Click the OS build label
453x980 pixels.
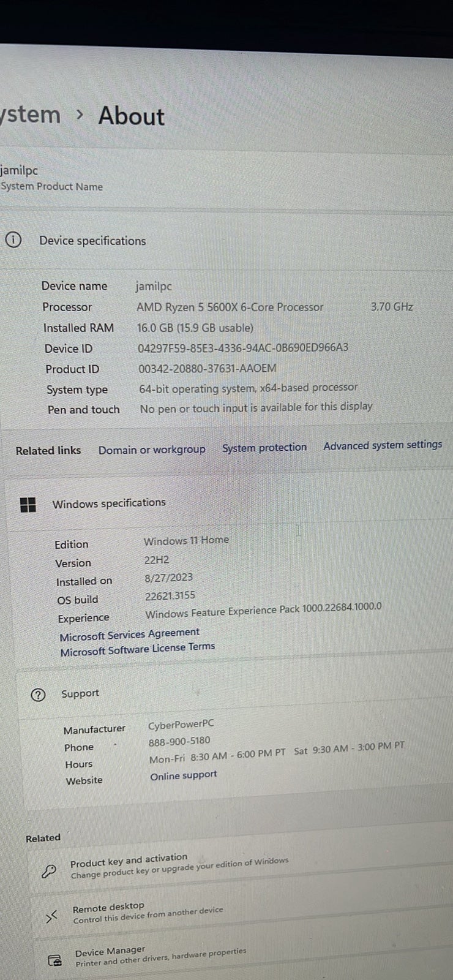pyautogui.click(x=78, y=600)
